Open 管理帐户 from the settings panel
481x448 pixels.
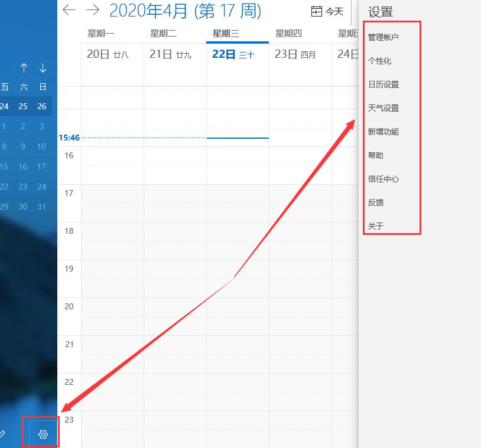click(x=384, y=37)
